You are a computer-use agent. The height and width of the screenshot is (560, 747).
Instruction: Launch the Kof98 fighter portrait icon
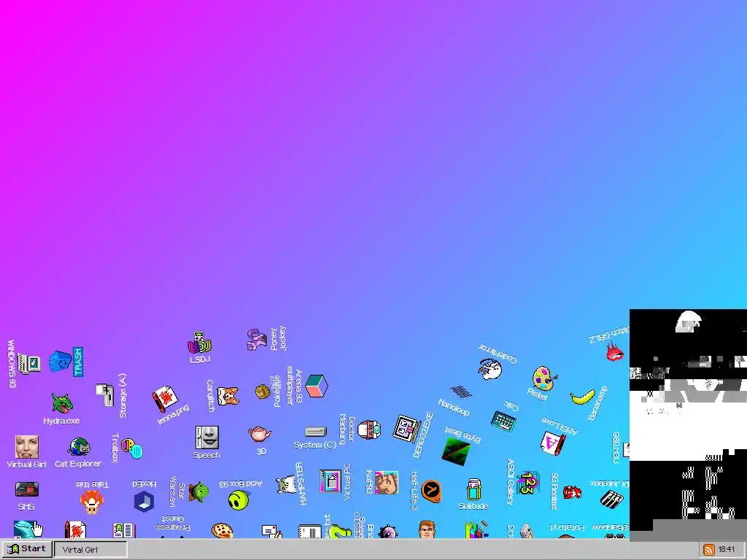point(387,483)
